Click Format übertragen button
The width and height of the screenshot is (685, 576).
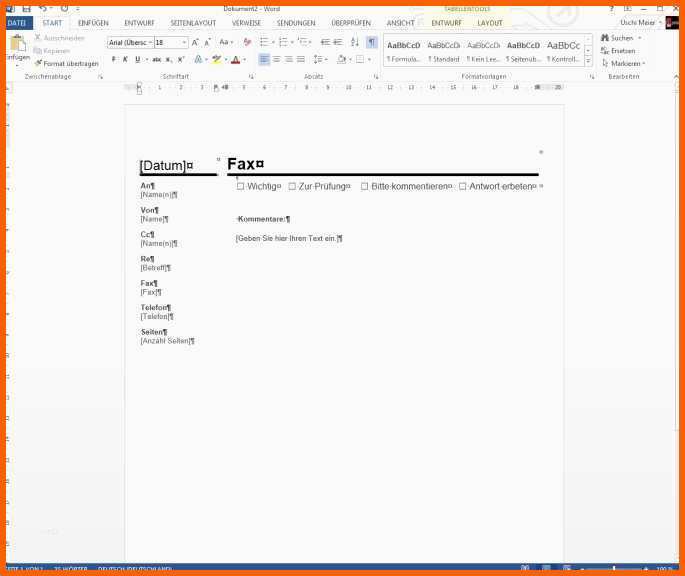67,64
